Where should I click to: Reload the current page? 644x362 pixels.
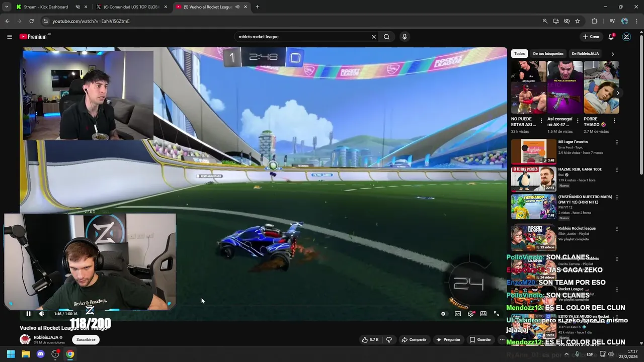coord(31,21)
